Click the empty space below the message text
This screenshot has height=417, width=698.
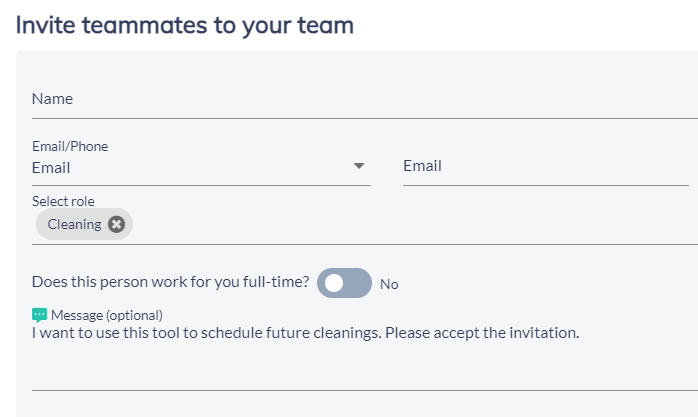click(365, 366)
